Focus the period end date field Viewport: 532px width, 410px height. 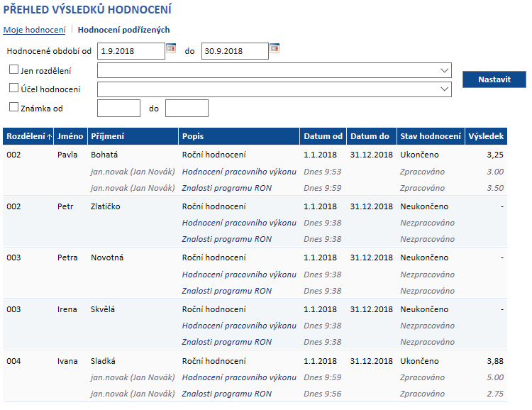click(235, 51)
